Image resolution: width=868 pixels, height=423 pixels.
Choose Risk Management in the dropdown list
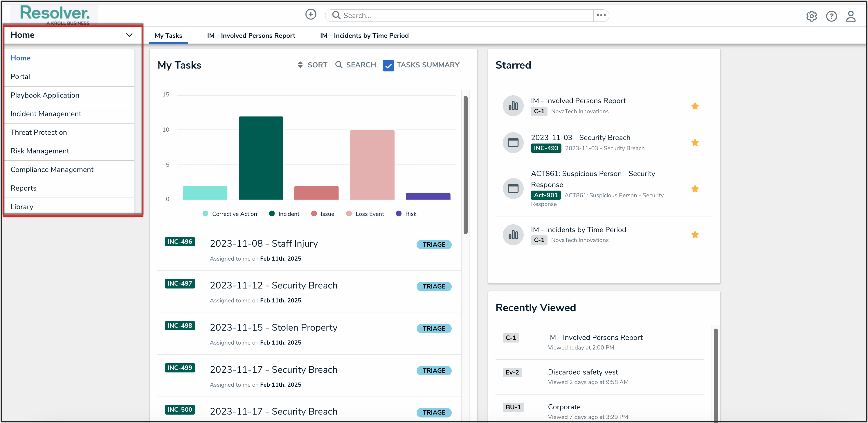[40, 151]
